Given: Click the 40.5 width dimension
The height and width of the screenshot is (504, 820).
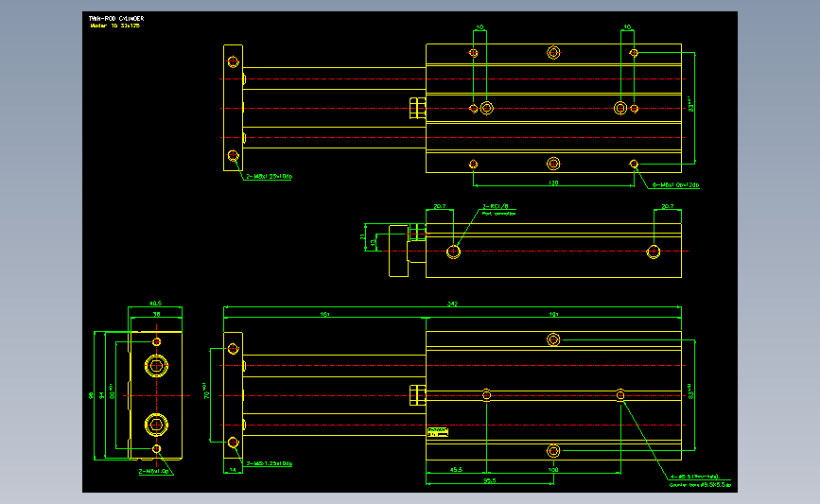Looking at the screenshot, I should point(155,304).
